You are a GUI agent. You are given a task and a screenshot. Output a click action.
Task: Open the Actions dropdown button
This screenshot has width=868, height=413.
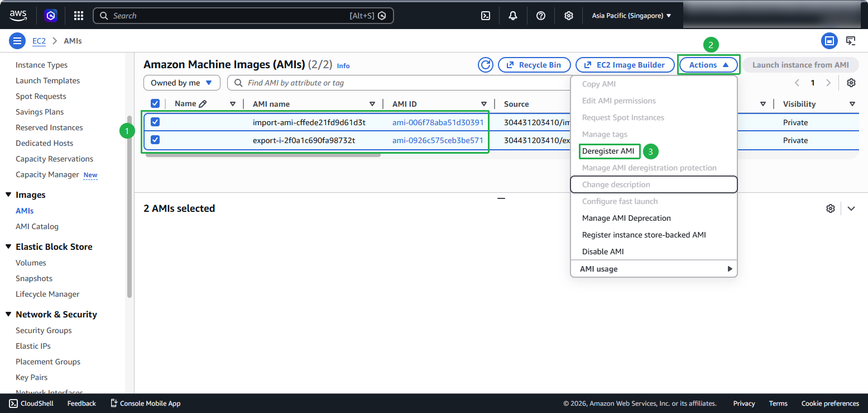(709, 65)
